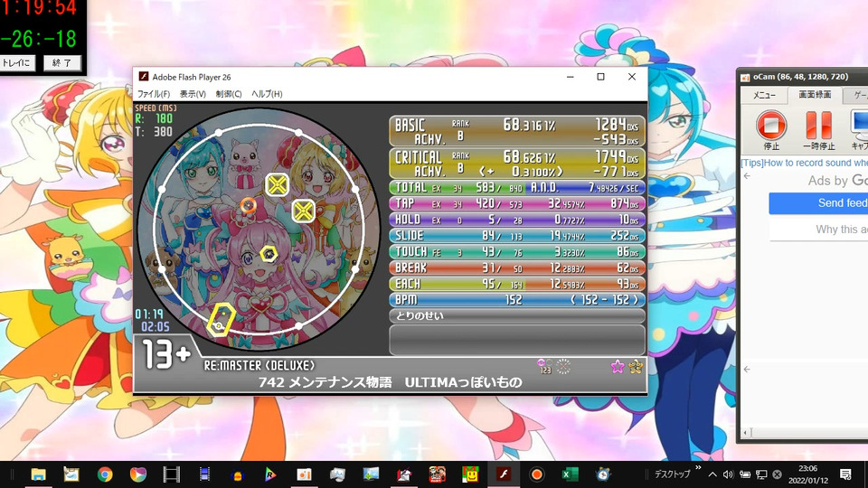Screen dimensions: 868x488
Task: Click the lower left arrow in oCam panel
Action: click(x=748, y=369)
